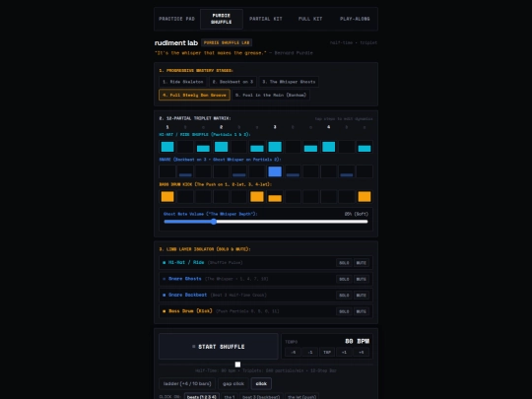Viewport: 532px width, 399px height.
Task: Mute the Snare Ghosts layer
Action: [x=361, y=279]
